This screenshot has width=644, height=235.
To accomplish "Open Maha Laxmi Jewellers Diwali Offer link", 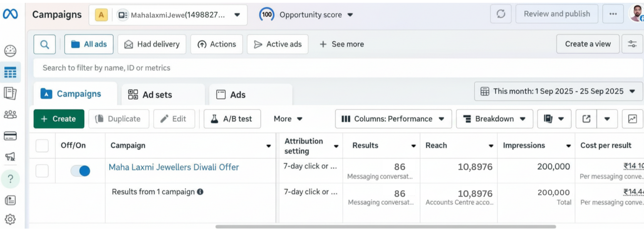I will (174, 167).
